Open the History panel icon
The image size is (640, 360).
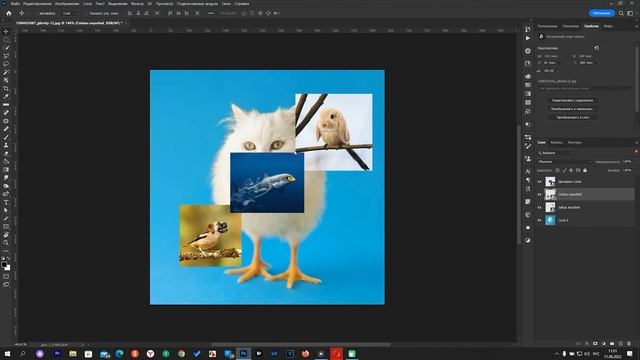[x=528, y=29]
